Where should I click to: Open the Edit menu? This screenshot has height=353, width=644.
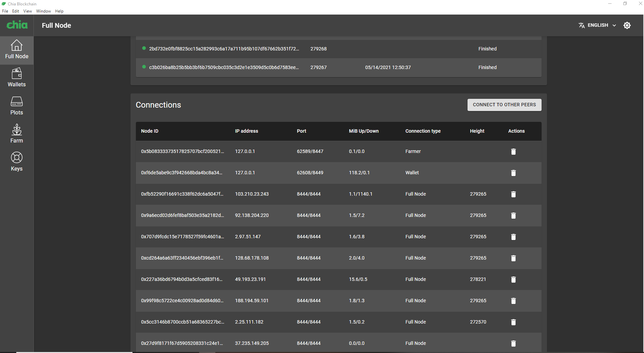[16, 11]
